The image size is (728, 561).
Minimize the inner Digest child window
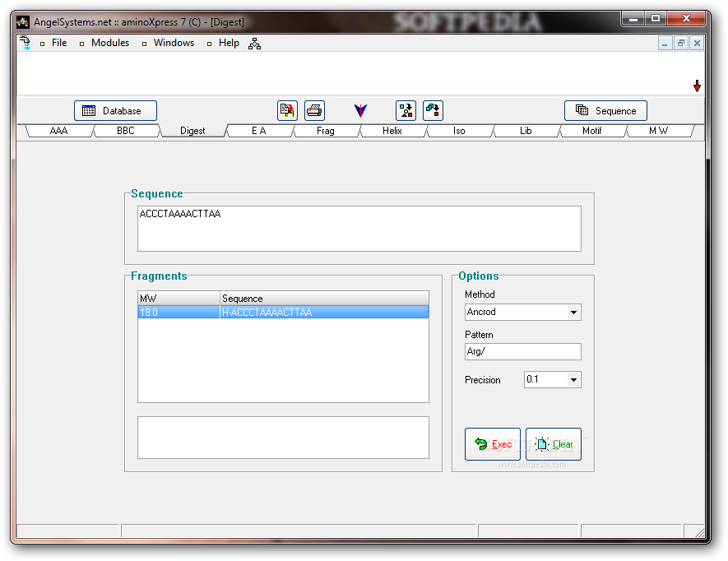pyautogui.click(x=665, y=44)
